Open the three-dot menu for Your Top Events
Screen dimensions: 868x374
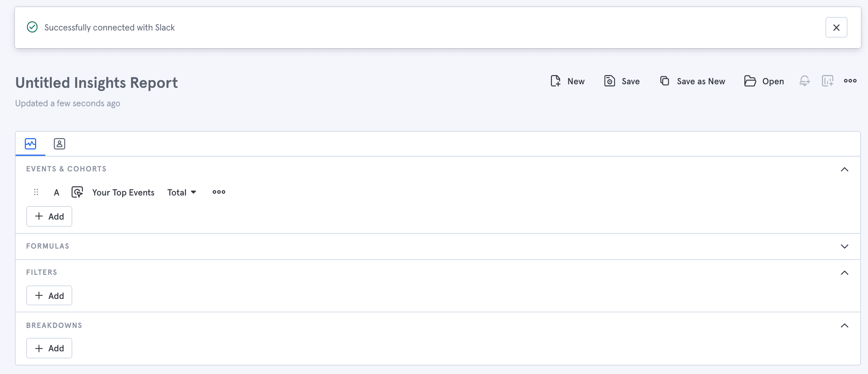[219, 192]
